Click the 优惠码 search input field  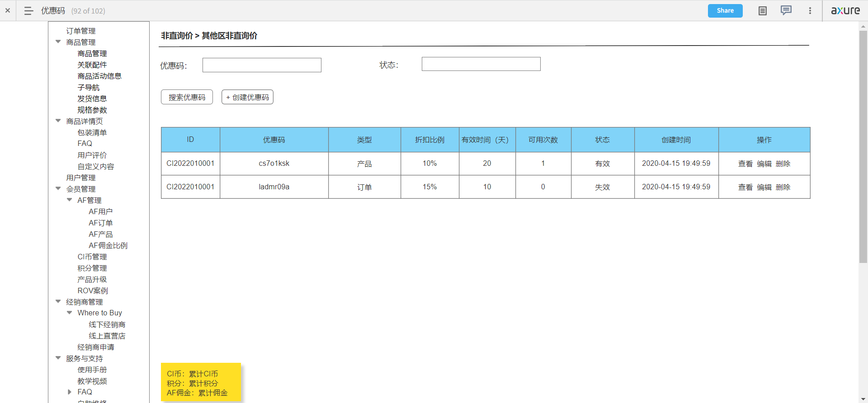tap(262, 65)
